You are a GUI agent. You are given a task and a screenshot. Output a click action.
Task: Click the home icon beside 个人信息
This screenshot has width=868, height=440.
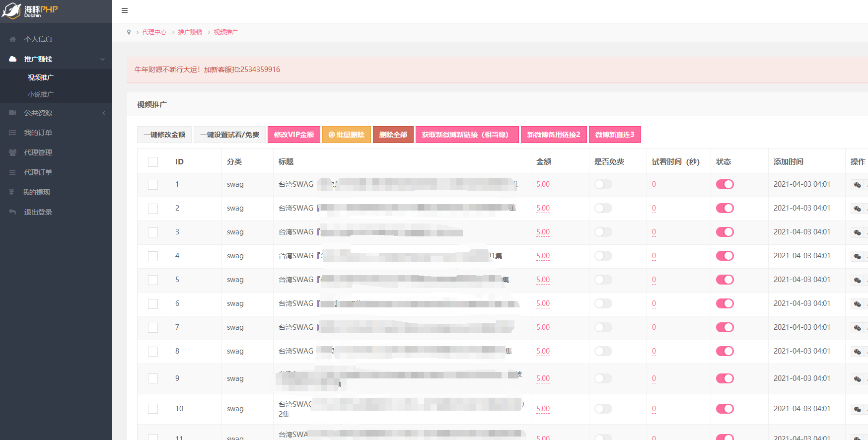(13, 39)
